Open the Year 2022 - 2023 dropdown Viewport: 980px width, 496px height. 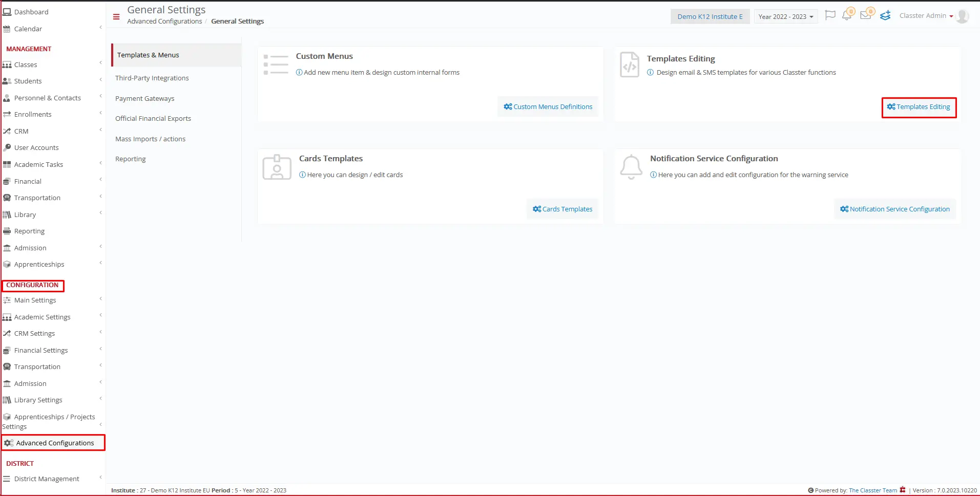[x=785, y=16]
